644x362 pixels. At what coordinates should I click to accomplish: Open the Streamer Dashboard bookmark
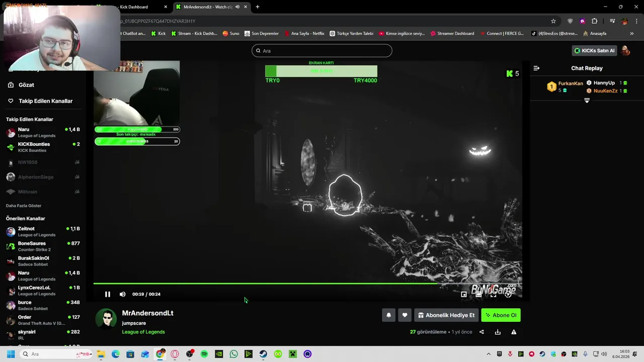[452, 34]
